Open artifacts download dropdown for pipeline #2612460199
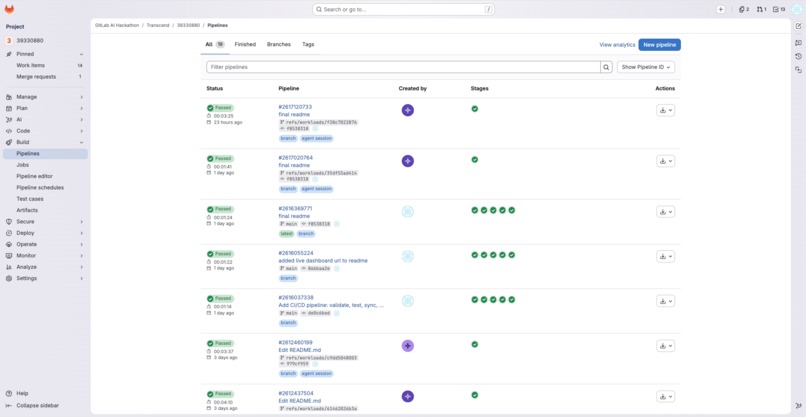 pos(665,346)
